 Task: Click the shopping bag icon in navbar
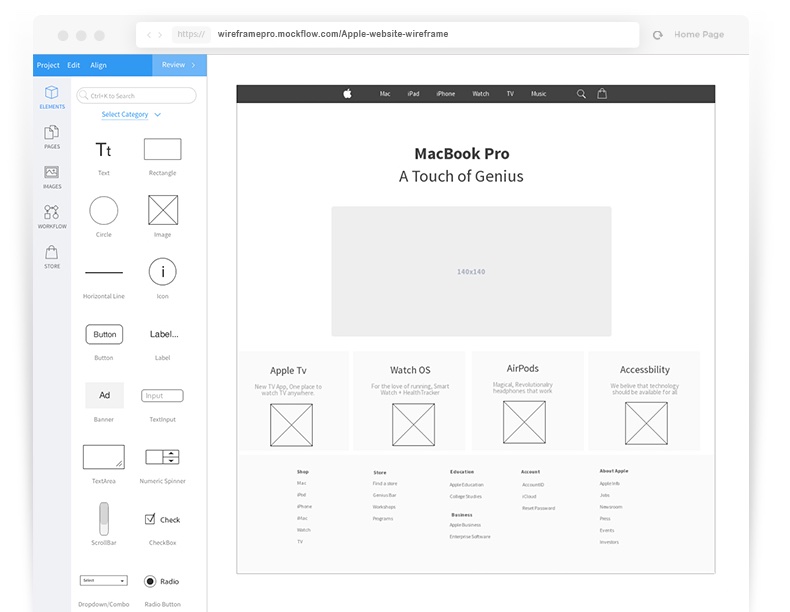(x=602, y=93)
